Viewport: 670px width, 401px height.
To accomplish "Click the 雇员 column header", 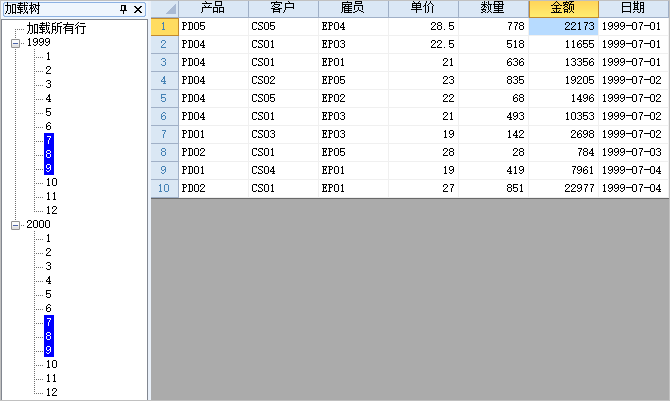I will click(x=353, y=8).
